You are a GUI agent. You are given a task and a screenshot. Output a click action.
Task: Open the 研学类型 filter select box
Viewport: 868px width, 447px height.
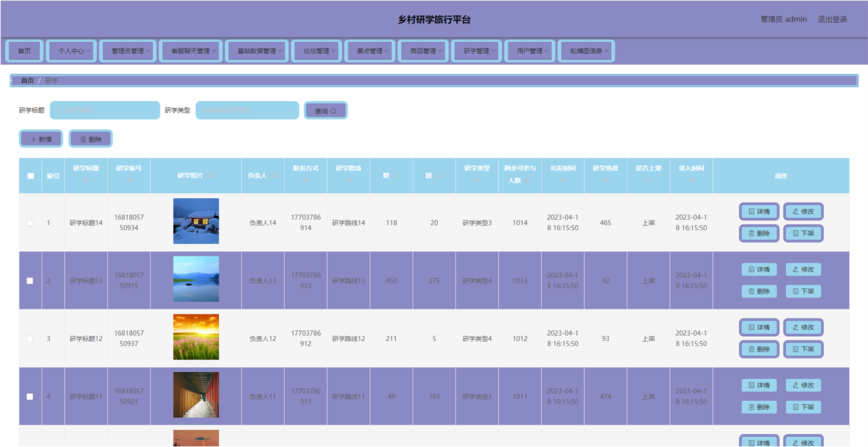pos(247,110)
